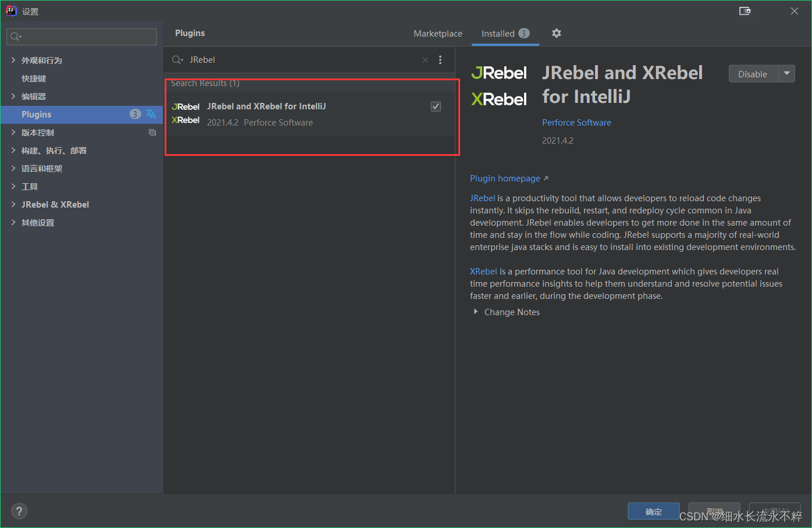Open the plugin search options three-dot menu

440,60
